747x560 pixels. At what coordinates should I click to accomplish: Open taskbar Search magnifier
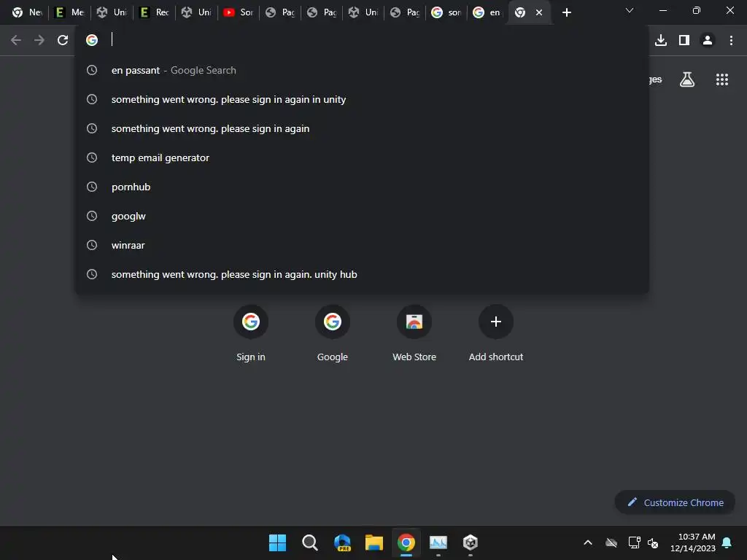click(x=309, y=542)
